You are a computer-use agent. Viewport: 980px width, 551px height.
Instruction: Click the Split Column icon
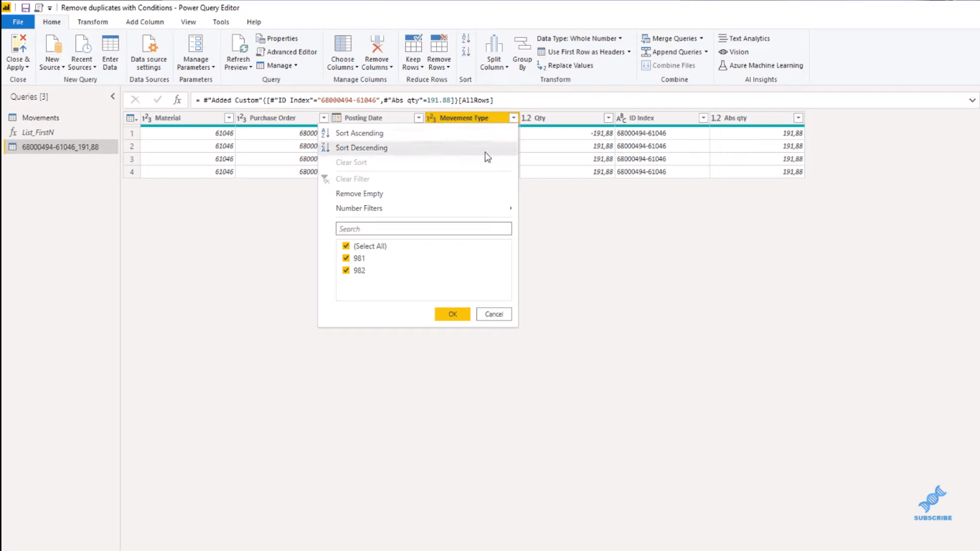[494, 44]
